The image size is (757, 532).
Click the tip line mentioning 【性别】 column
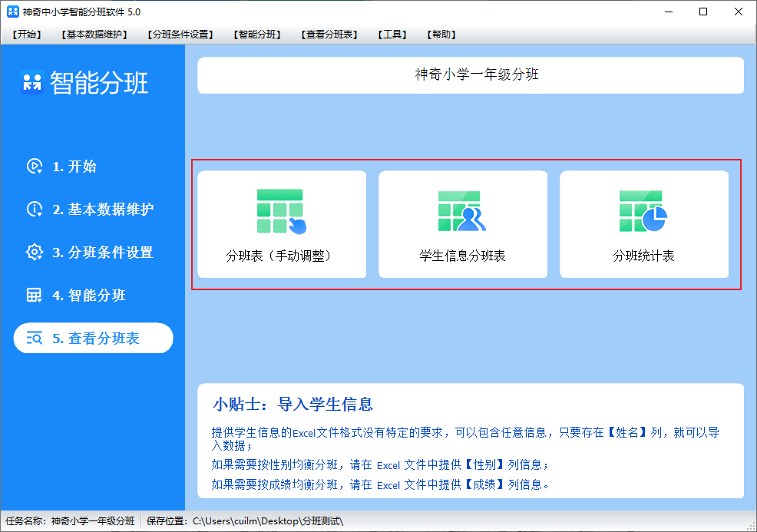click(x=381, y=465)
